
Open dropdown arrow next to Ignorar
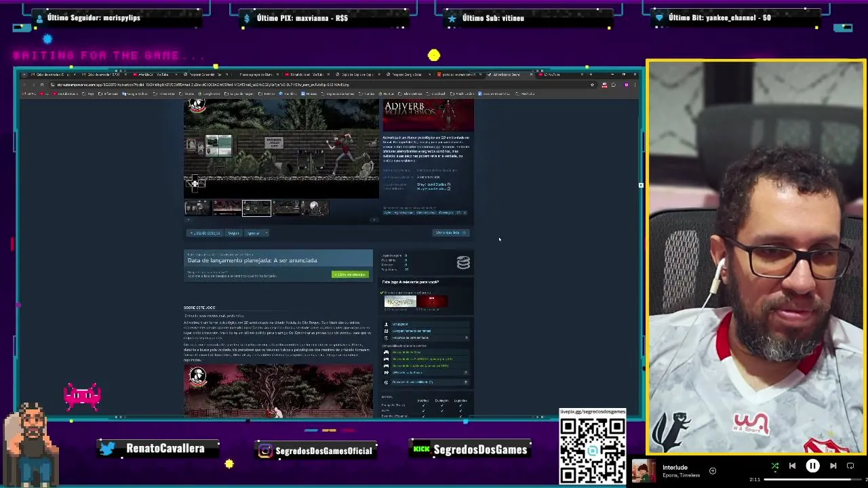266,233
